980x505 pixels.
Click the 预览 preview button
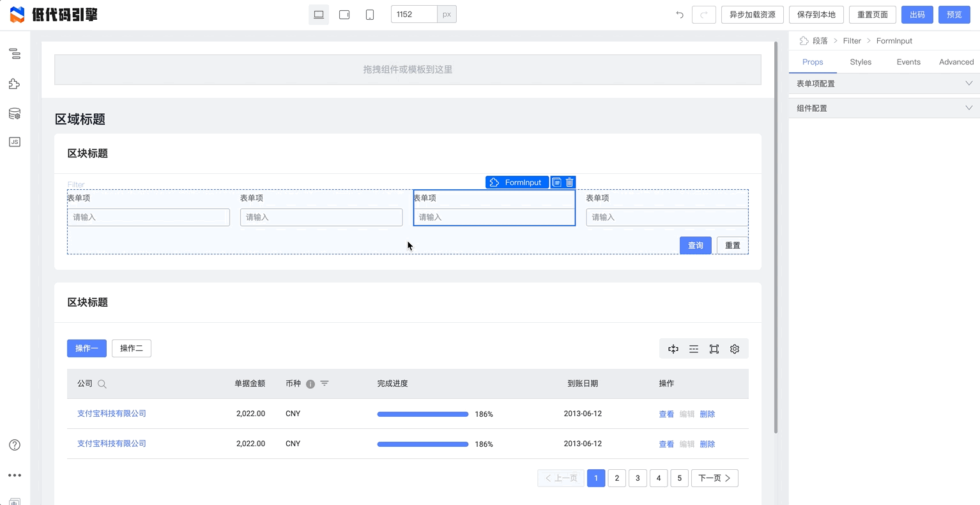click(954, 15)
